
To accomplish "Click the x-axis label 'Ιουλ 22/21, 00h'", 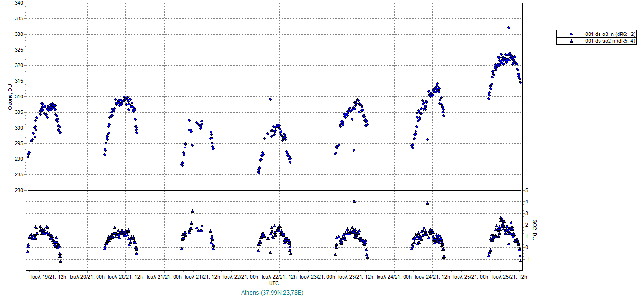I will [240, 277].
